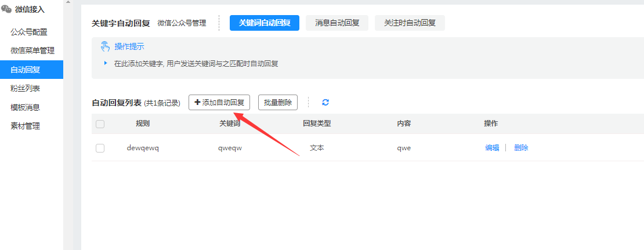Open the 粉丝列表 sidebar item
The image size is (644, 250).
[x=25, y=88]
